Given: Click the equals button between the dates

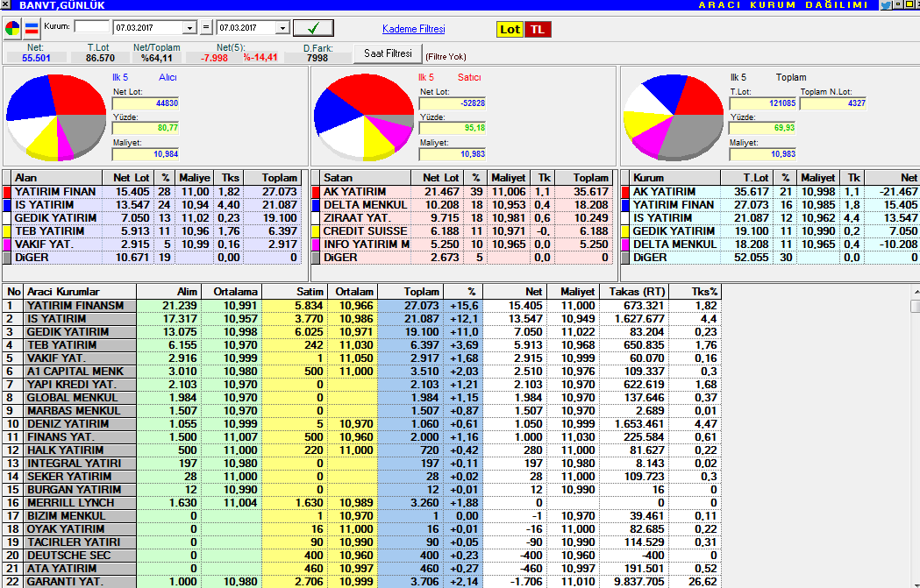Looking at the screenshot, I should [x=206, y=27].
